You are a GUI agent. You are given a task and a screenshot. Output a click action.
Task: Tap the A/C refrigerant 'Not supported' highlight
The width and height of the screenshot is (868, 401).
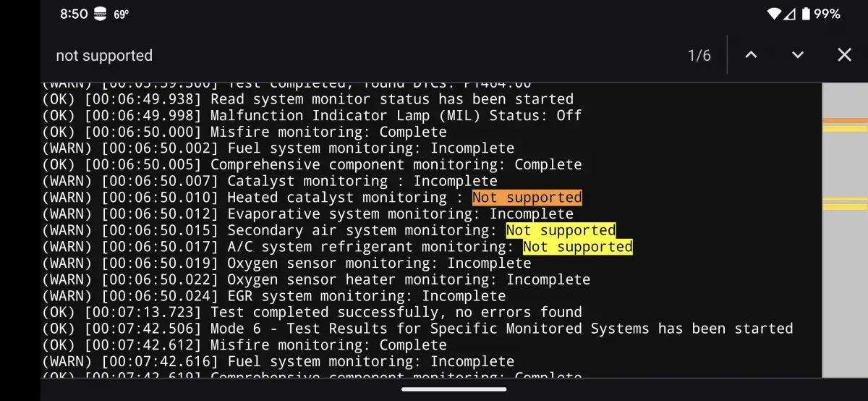pos(577,247)
